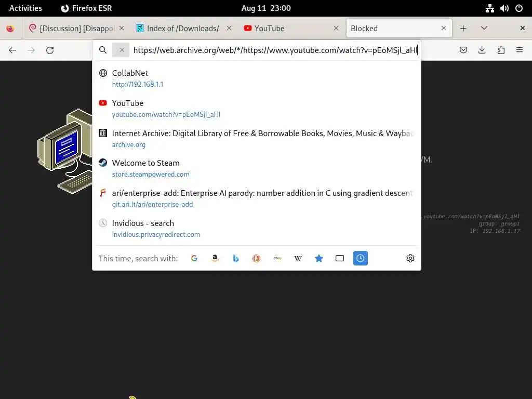Screen dimensions: 532x399
Task: Search Bookmarks with star icon
Action: pyautogui.click(x=319, y=259)
